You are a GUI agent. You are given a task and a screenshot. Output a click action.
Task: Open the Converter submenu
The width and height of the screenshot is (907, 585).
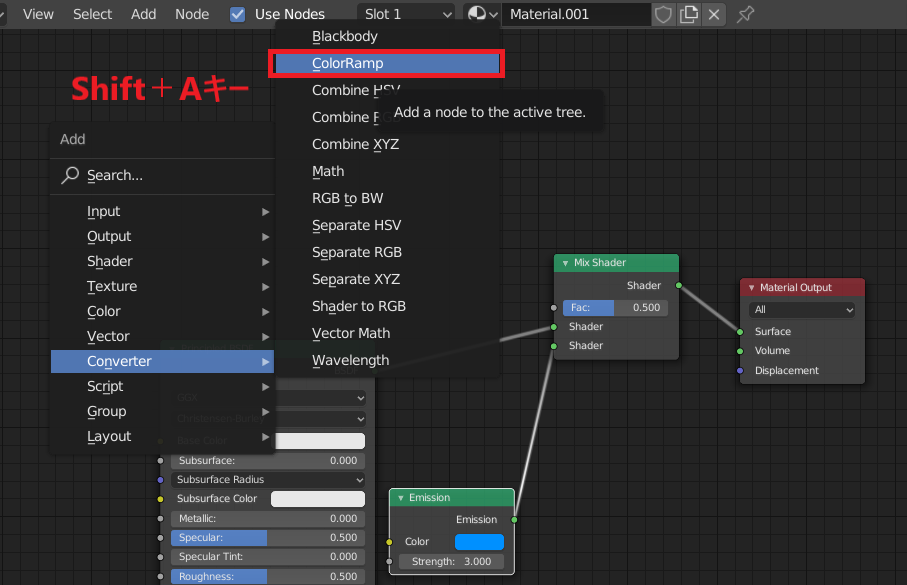pos(163,361)
